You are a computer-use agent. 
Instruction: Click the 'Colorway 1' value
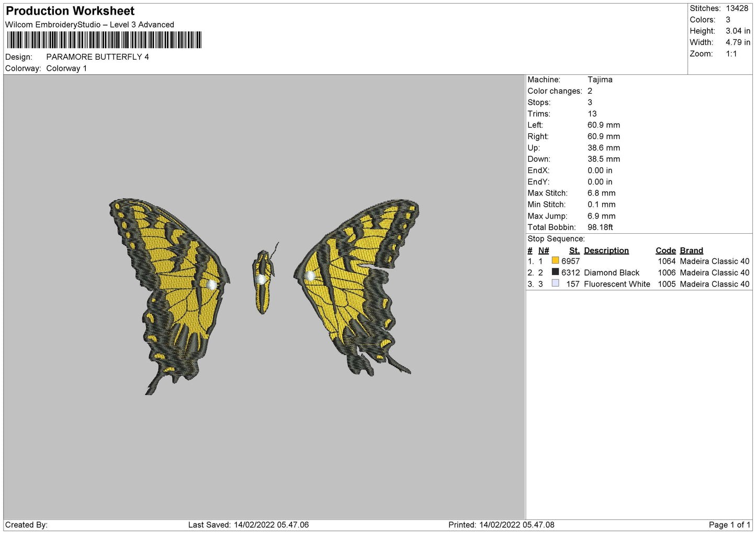tap(66, 69)
